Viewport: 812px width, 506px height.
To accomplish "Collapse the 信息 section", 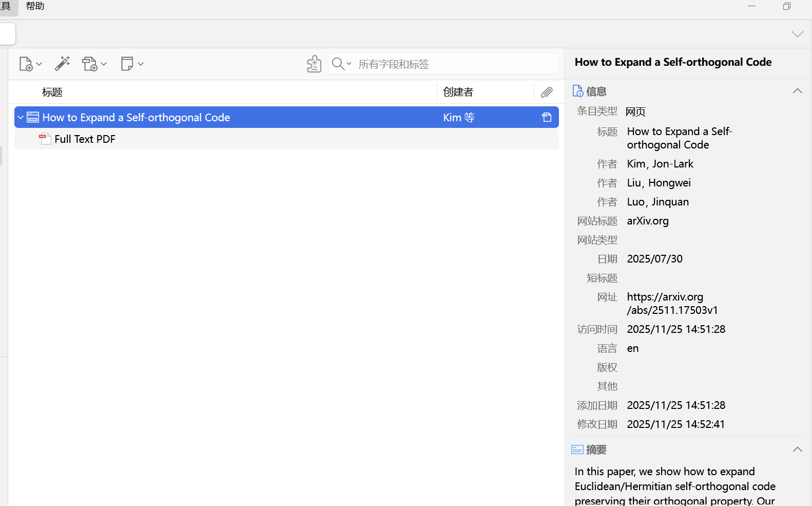I will [797, 91].
